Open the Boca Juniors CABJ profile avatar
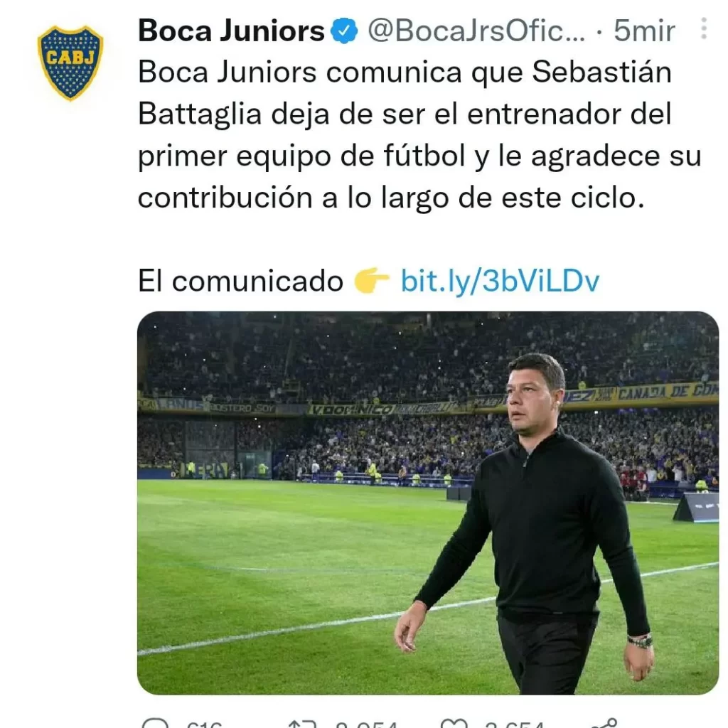This screenshot has height=728, width=728. (70, 63)
